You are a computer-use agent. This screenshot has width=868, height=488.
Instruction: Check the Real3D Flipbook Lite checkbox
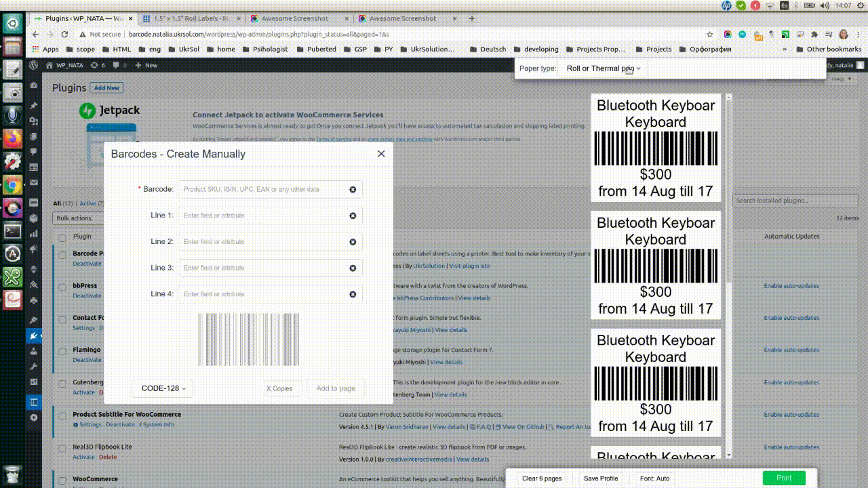tap(62, 448)
